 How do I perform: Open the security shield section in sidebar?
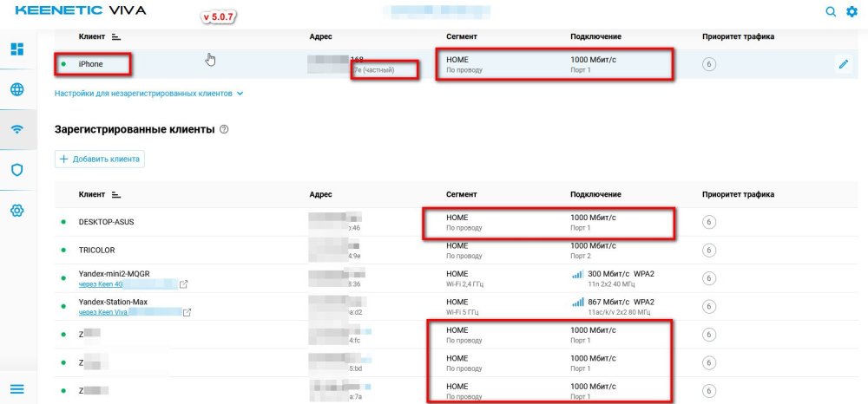16,170
